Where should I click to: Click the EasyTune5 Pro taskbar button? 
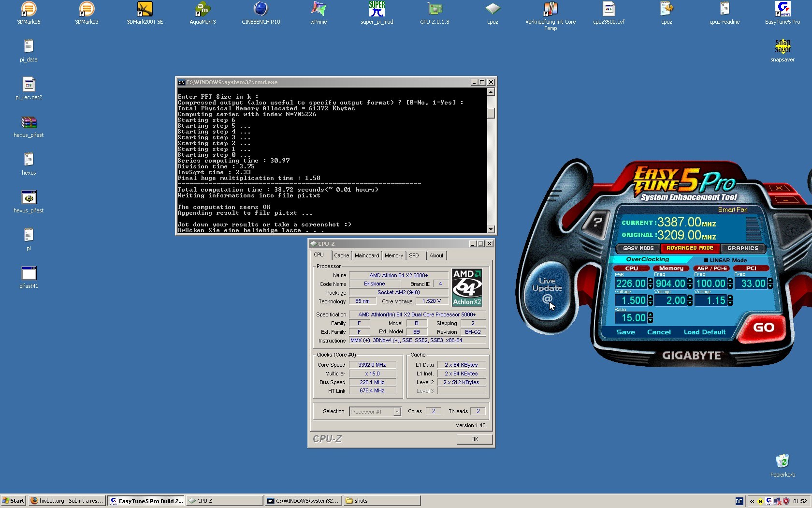click(x=145, y=501)
